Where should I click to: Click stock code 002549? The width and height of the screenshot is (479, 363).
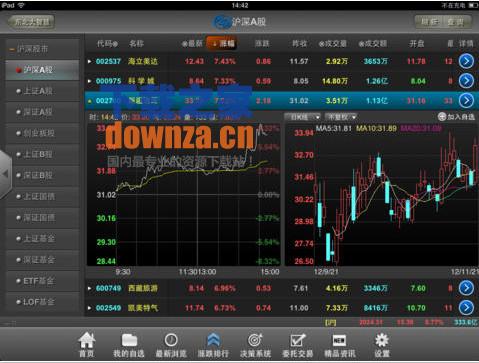(108, 308)
